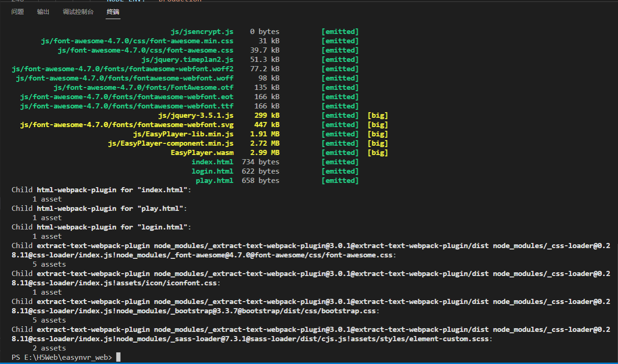Screen dimensions: 618x364
Task: Switch to the 问题 panel tab
Action: pos(18,12)
